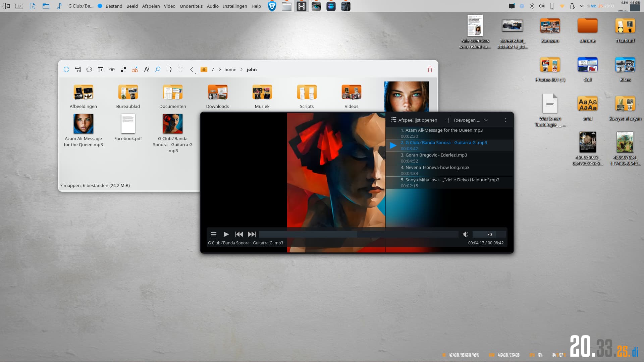Click the 'home' breadcrumb segment
Image resolution: width=644 pixels, height=362 pixels.
230,69
